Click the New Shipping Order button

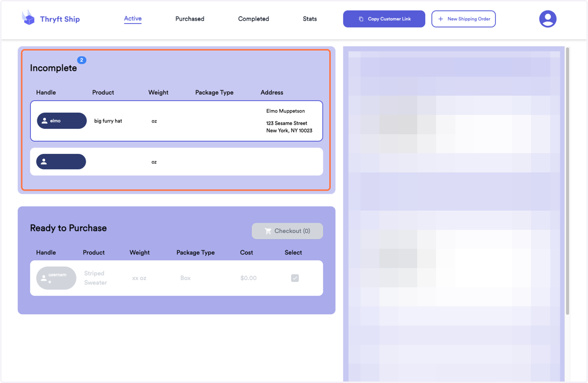click(464, 19)
